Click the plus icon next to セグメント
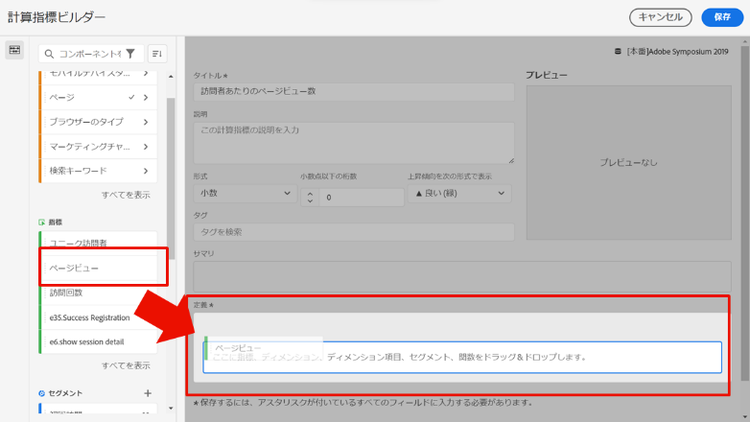The height and width of the screenshot is (422, 750). 148,393
